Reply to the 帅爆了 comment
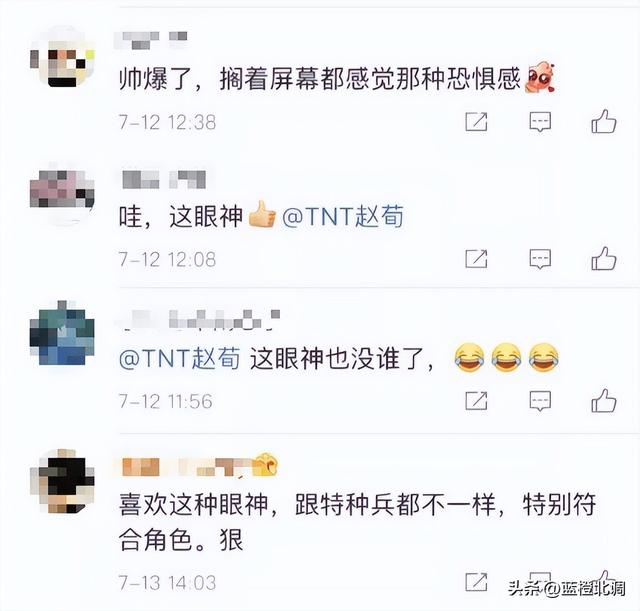This screenshot has height=611, width=640. (540, 122)
